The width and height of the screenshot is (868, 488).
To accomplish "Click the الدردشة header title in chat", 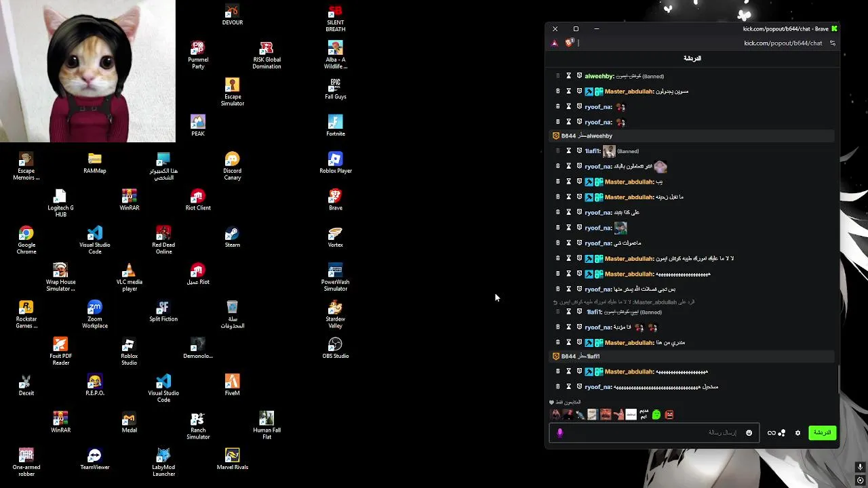I will point(692,58).
